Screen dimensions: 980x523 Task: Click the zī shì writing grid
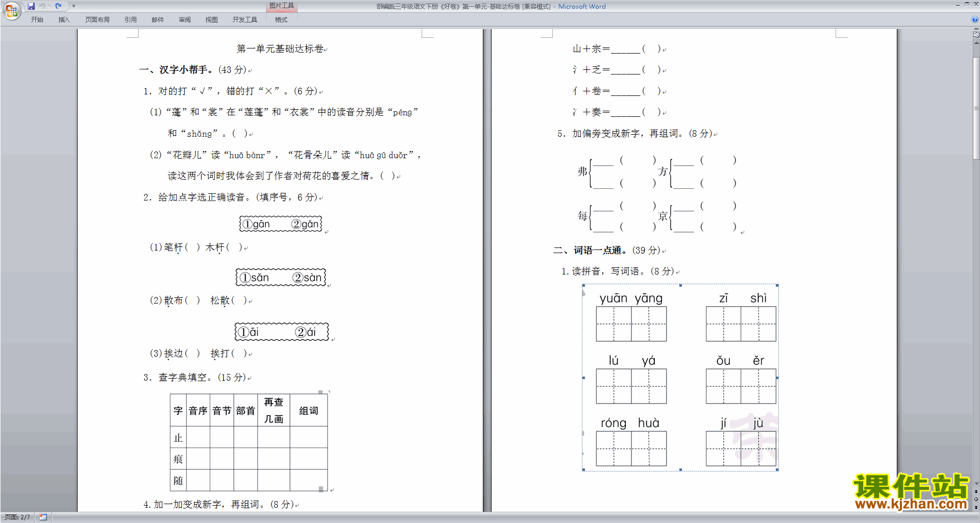click(741, 324)
